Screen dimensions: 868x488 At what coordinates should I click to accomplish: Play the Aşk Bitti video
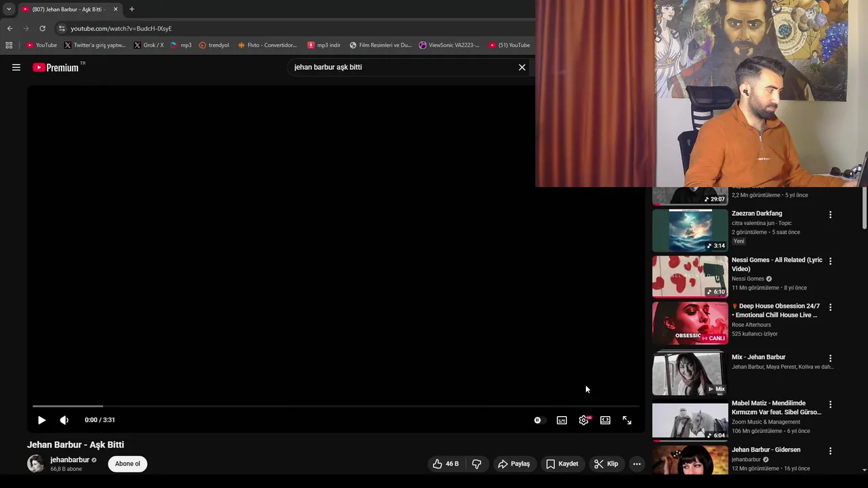coord(41,420)
